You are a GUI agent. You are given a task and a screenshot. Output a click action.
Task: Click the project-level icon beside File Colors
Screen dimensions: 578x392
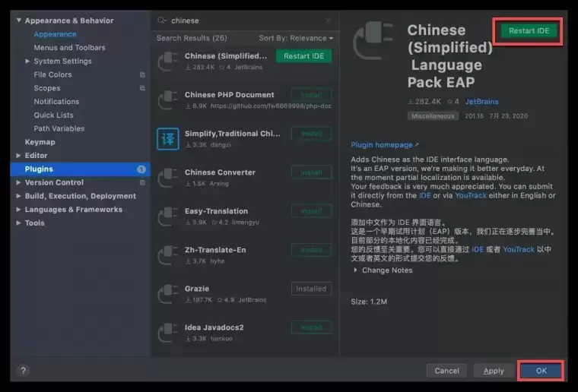click(x=142, y=74)
